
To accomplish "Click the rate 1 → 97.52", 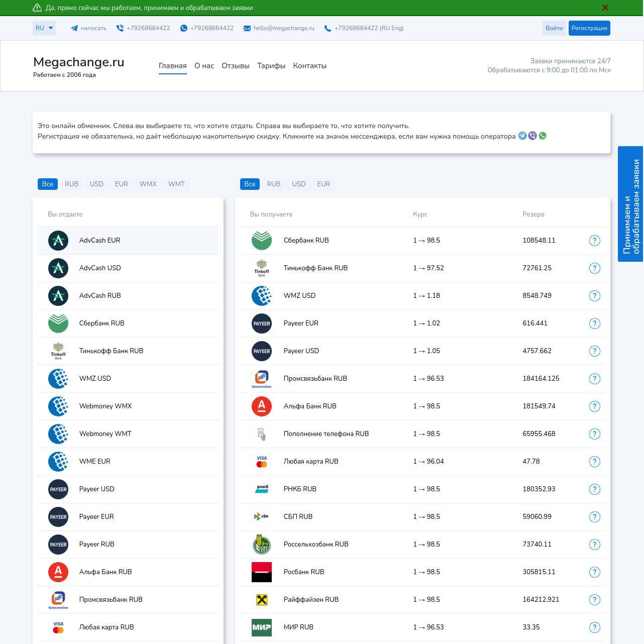I will [428, 268].
